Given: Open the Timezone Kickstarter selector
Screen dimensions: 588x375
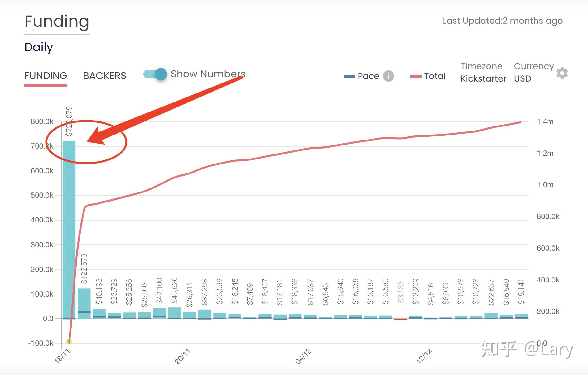Looking at the screenshot, I should point(483,78).
